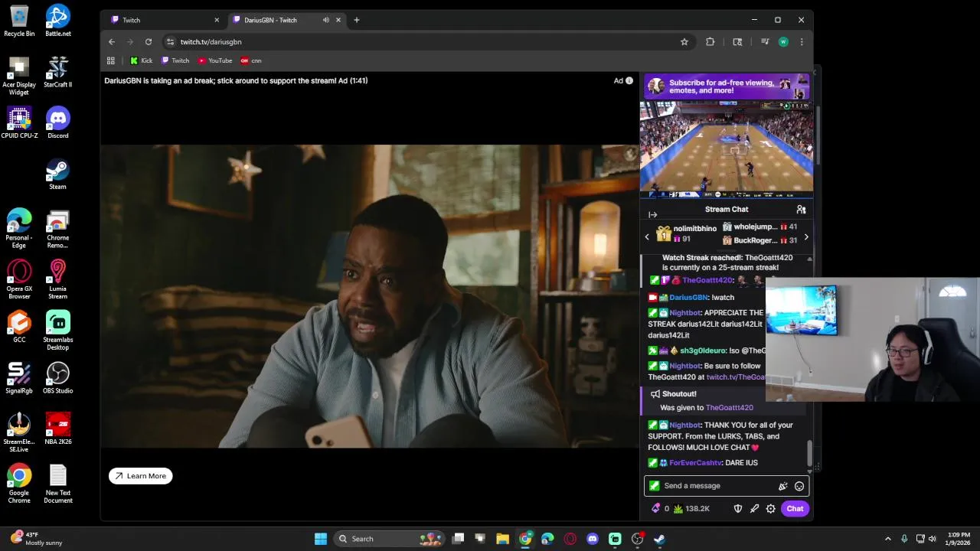Select the Steam desktop icon
The height and width of the screenshot is (551, 980).
[57, 174]
